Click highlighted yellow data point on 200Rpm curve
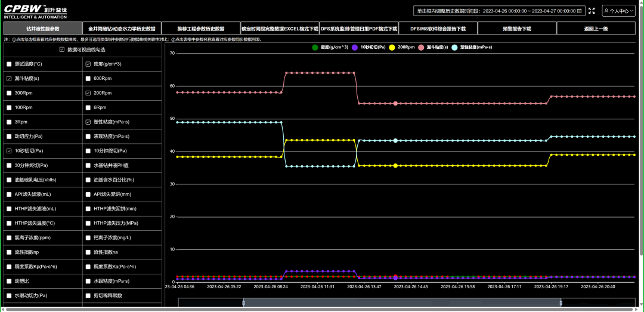Image resolution: width=644 pixels, height=312 pixels. (x=395, y=166)
